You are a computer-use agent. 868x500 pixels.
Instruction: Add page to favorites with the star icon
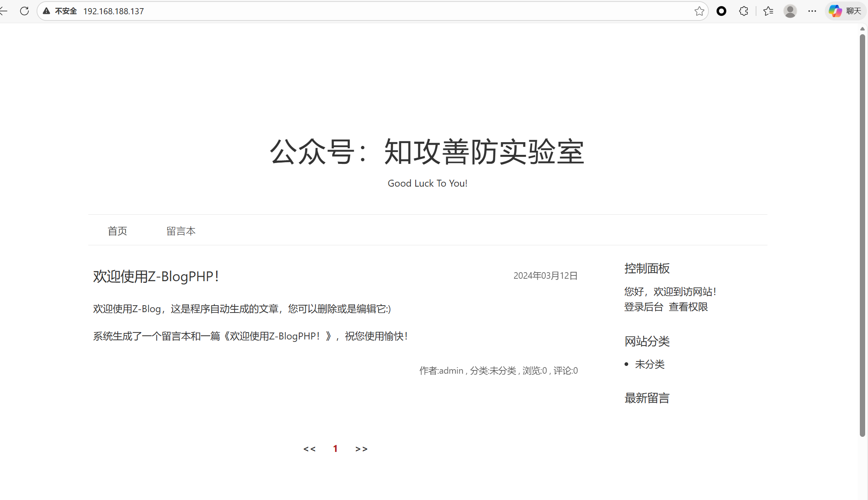699,11
